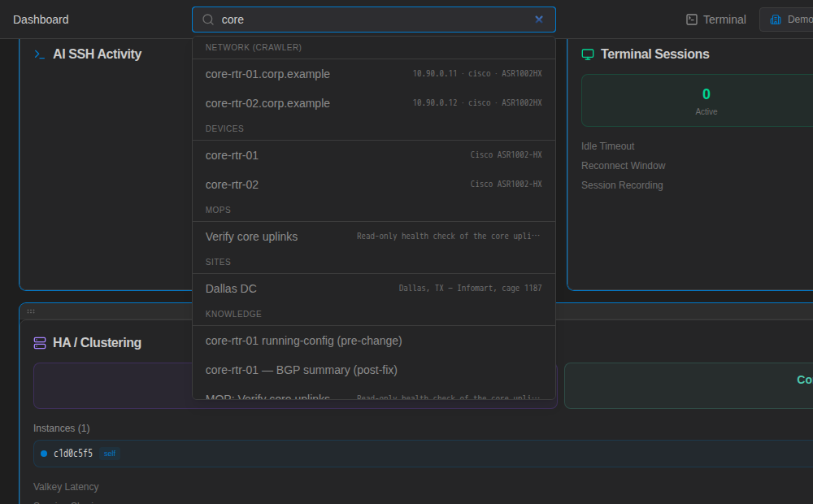Click the SITES section header

coord(218,262)
